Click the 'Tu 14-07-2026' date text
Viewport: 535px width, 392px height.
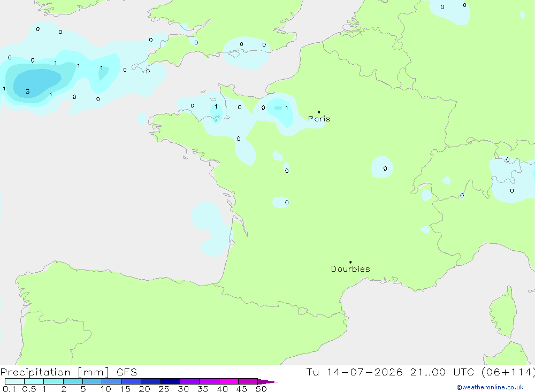click(355, 372)
